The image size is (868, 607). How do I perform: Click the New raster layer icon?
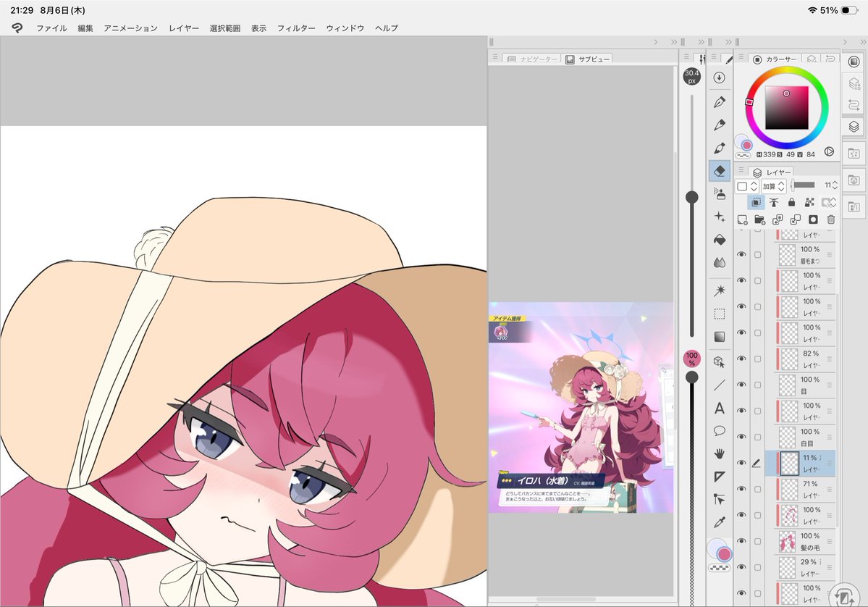[742, 220]
